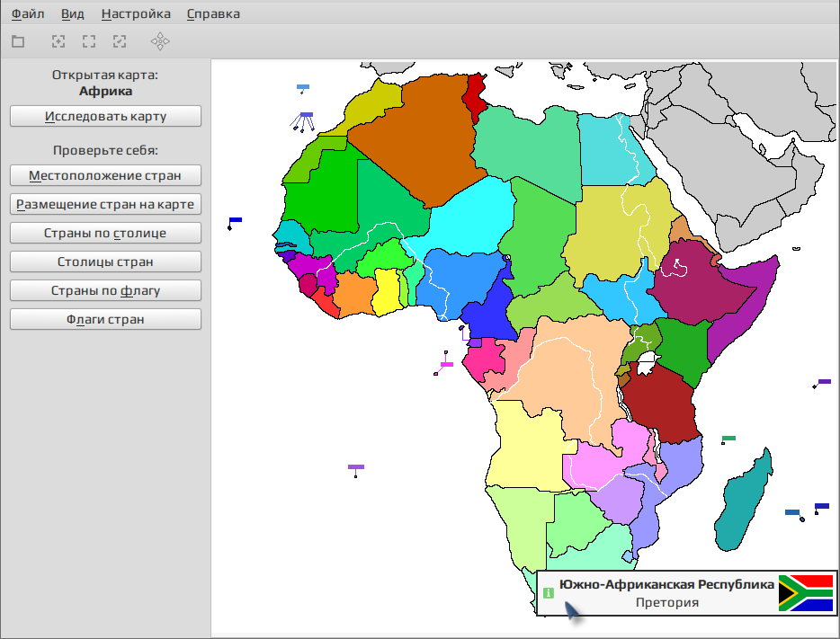Select the move map tool icon
840x639 pixels.
point(160,41)
